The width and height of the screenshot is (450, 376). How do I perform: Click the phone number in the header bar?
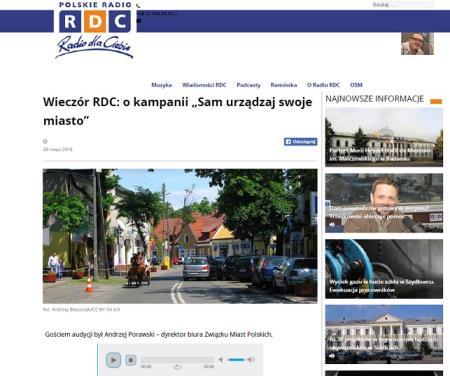157,14
